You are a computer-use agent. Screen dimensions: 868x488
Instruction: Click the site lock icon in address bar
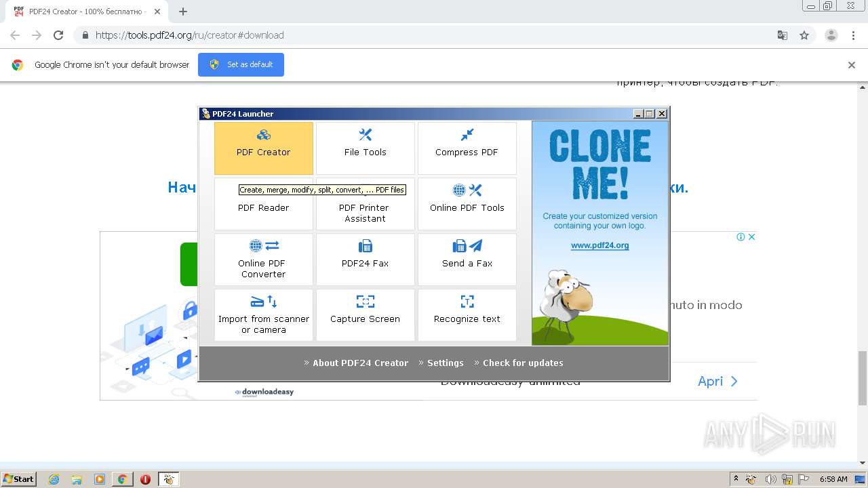(x=85, y=35)
